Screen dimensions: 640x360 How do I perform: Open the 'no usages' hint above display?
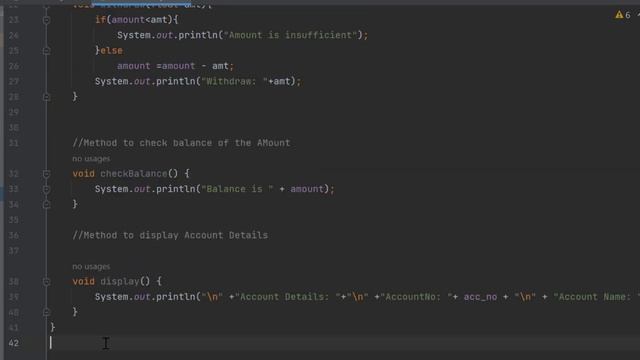91,267
